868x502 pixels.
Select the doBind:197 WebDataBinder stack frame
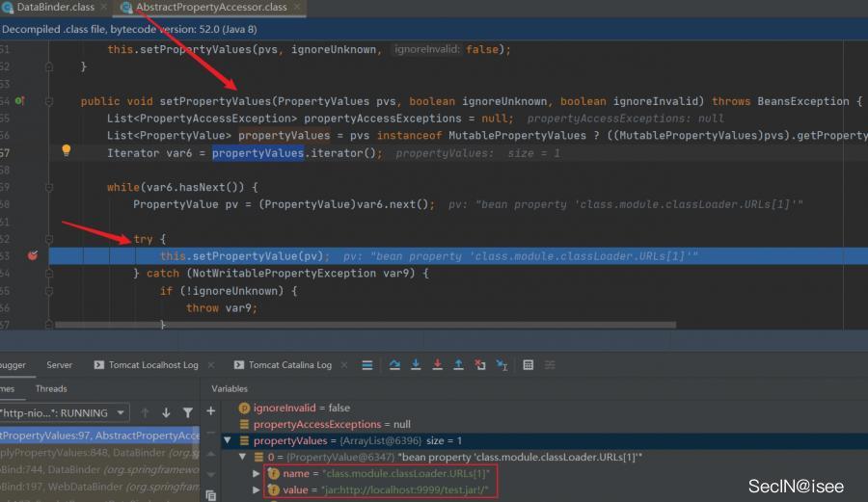(x=99, y=488)
